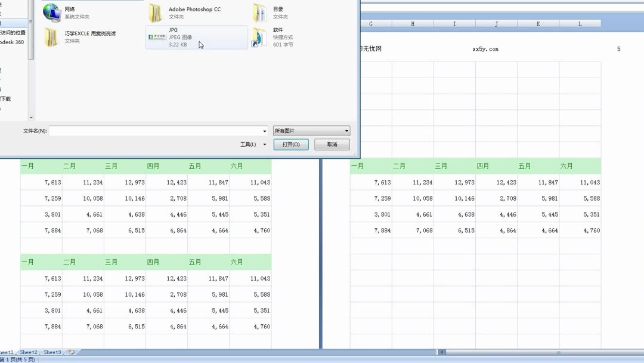Select the 网络 network system folder icon
This screenshot has width=644, height=363.
[52, 13]
